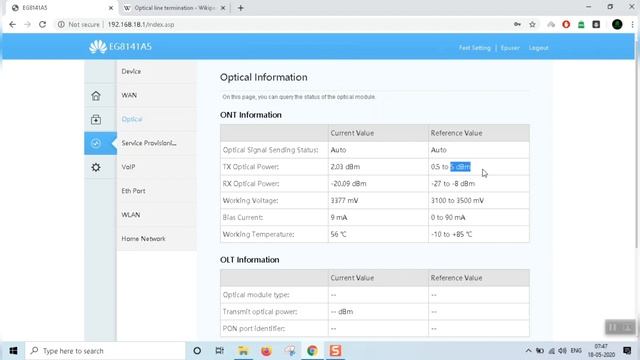This screenshot has width=640, height=360.
Task: Click the reference value -10 to +85 ℃
Action: click(451, 234)
